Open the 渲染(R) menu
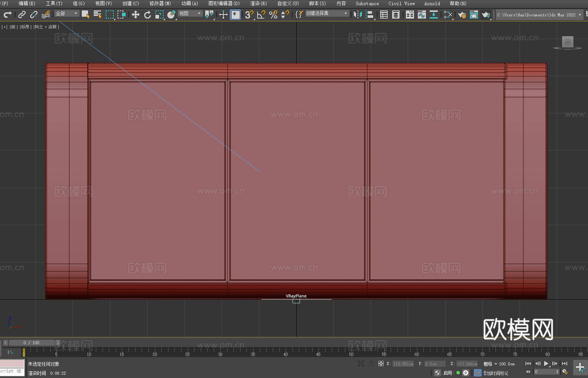This screenshot has width=588, height=378. 259,3
